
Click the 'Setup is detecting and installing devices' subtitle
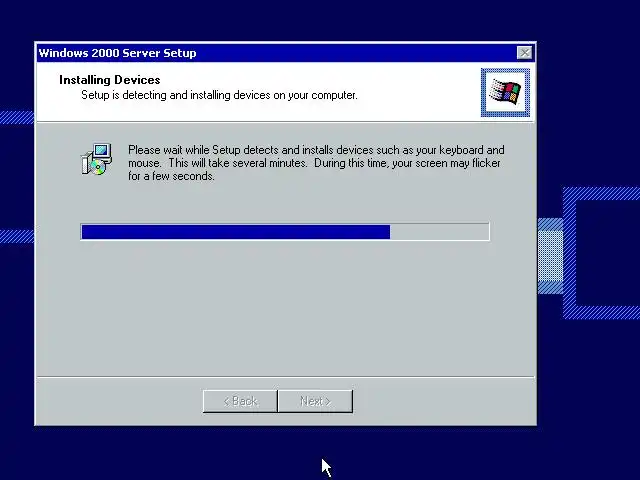219,95
